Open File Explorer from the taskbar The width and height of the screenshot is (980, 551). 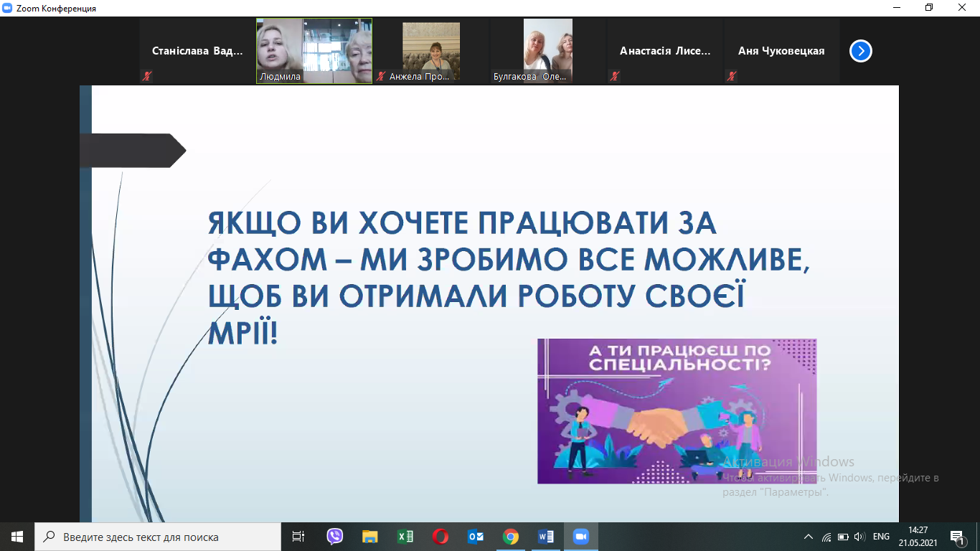point(370,537)
